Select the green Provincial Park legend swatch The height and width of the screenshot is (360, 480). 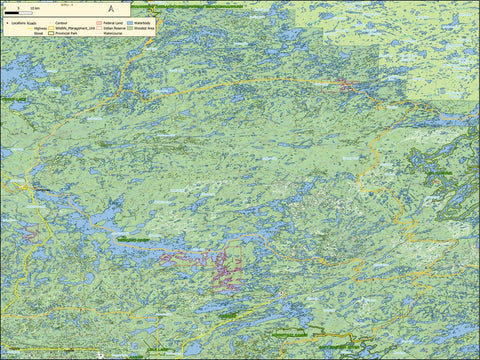(51, 33)
